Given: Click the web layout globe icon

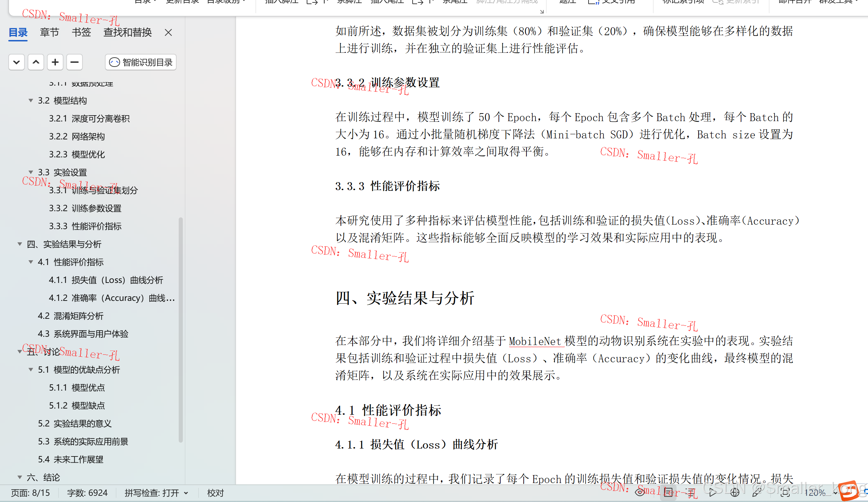Looking at the screenshot, I should (735, 492).
